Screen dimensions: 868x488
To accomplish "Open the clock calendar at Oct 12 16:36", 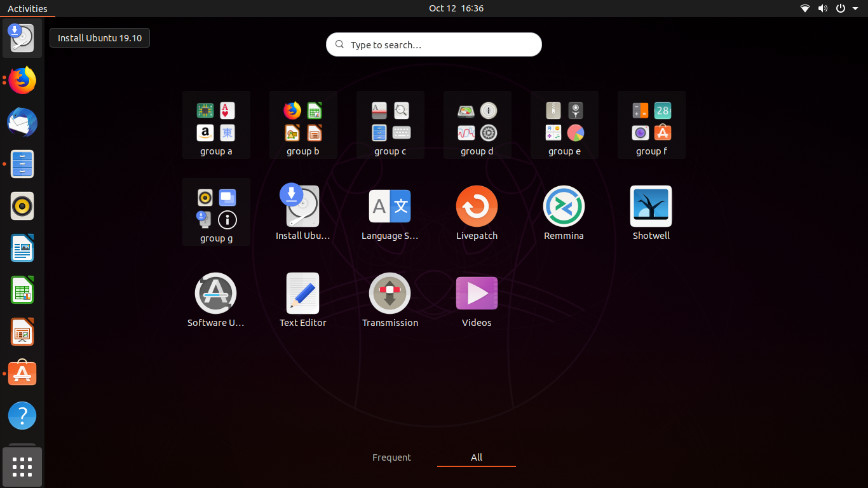I will click(456, 8).
